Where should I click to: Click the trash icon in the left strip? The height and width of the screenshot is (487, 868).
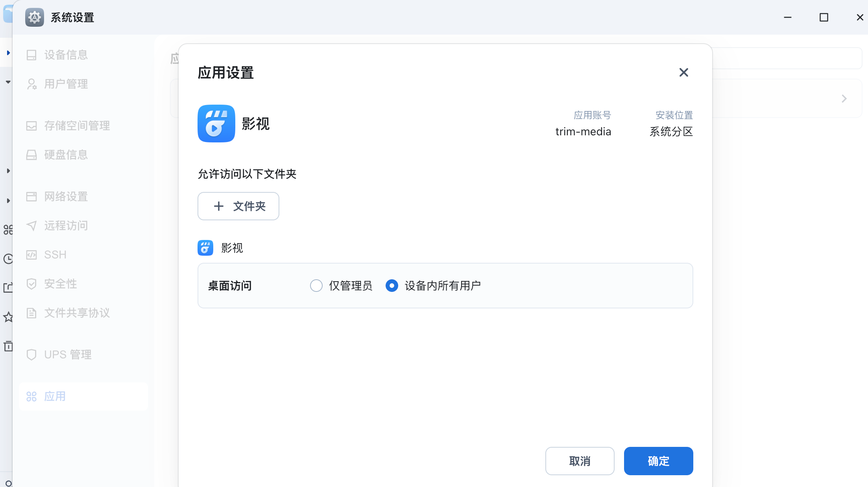point(8,346)
